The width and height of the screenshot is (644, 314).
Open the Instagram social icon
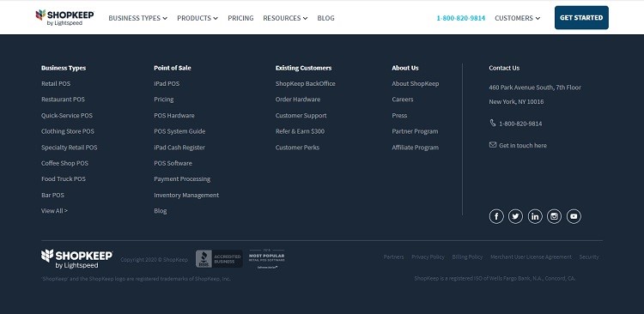click(554, 216)
